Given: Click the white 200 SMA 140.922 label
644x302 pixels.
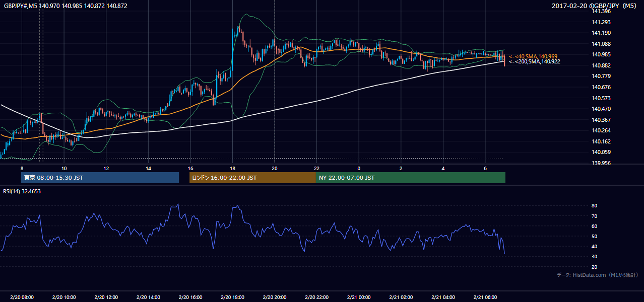Looking at the screenshot, I should click(534, 61).
